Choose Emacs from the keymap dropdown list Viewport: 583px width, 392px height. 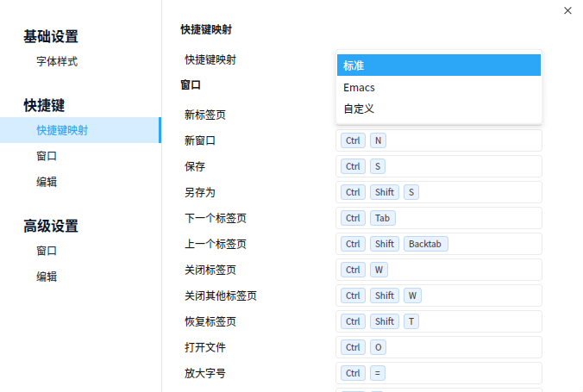coord(439,87)
